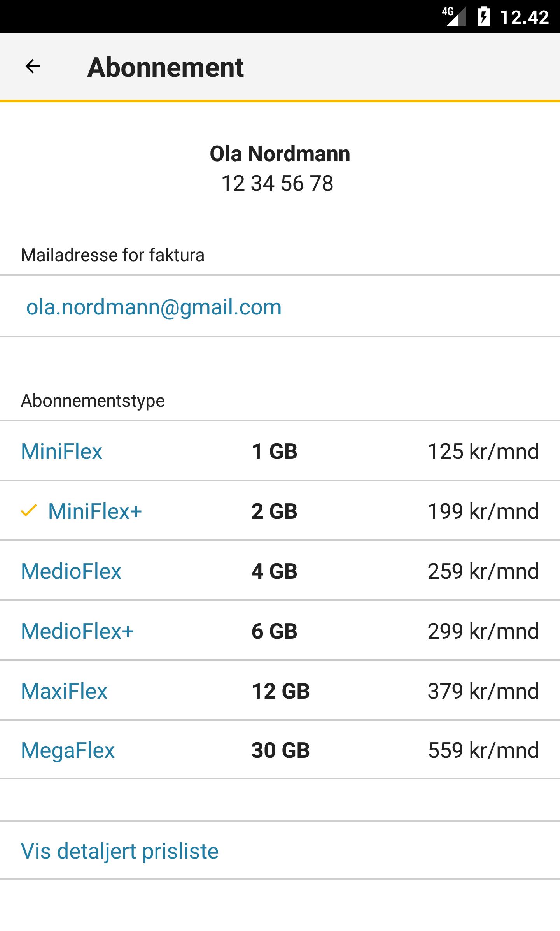
Task: Tap the Ola Nordmann name heading
Action: pyautogui.click(x=280, y=153)
